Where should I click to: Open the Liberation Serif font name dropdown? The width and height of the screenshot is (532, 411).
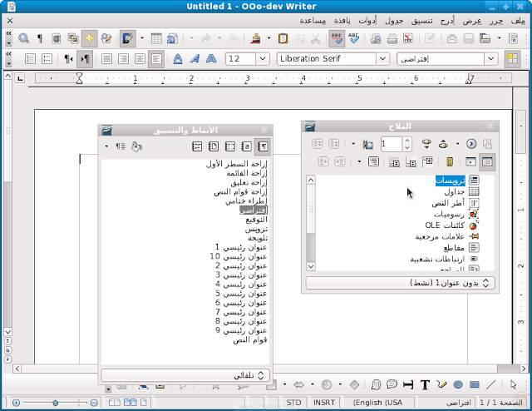382,59
